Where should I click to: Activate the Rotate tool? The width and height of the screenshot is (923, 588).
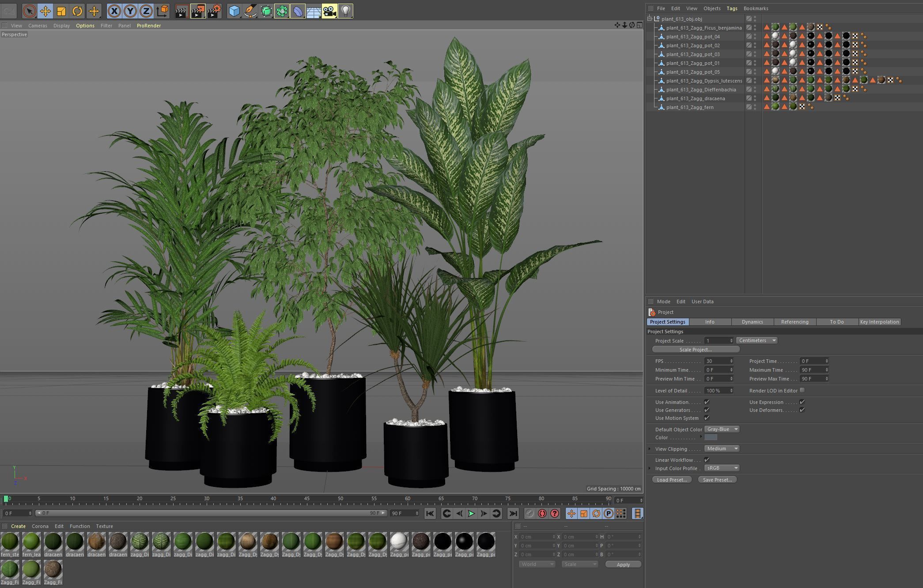click(77, 11)
